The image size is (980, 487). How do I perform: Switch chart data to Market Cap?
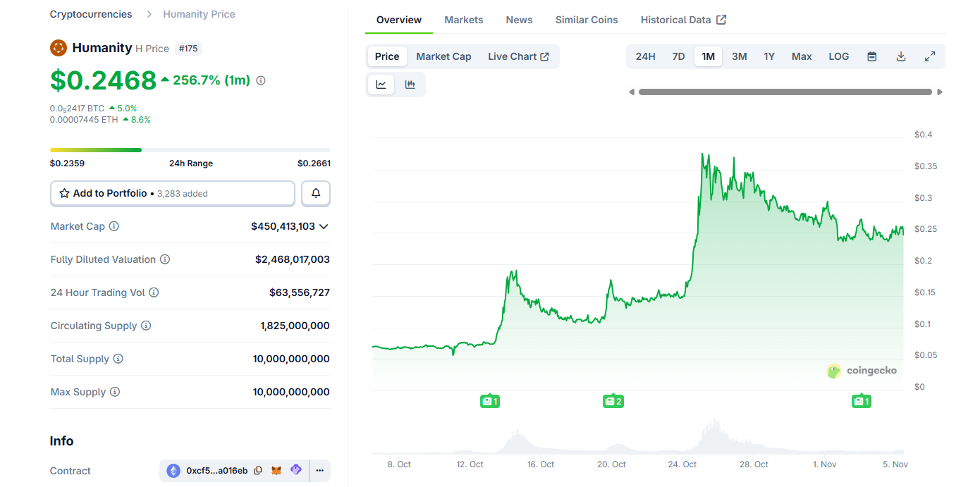(x=443, y=56)
